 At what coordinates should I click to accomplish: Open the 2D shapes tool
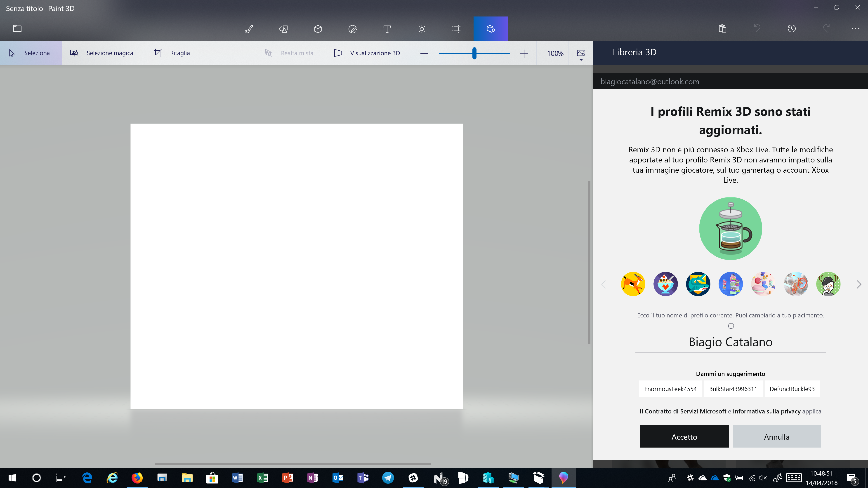(283, 29)
